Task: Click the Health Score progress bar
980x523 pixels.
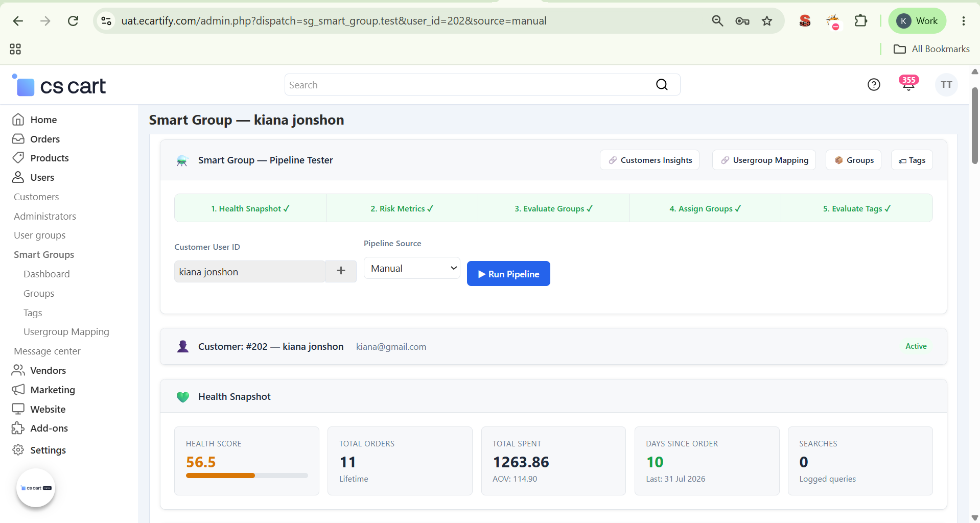Action: click(x=247, y=476)
